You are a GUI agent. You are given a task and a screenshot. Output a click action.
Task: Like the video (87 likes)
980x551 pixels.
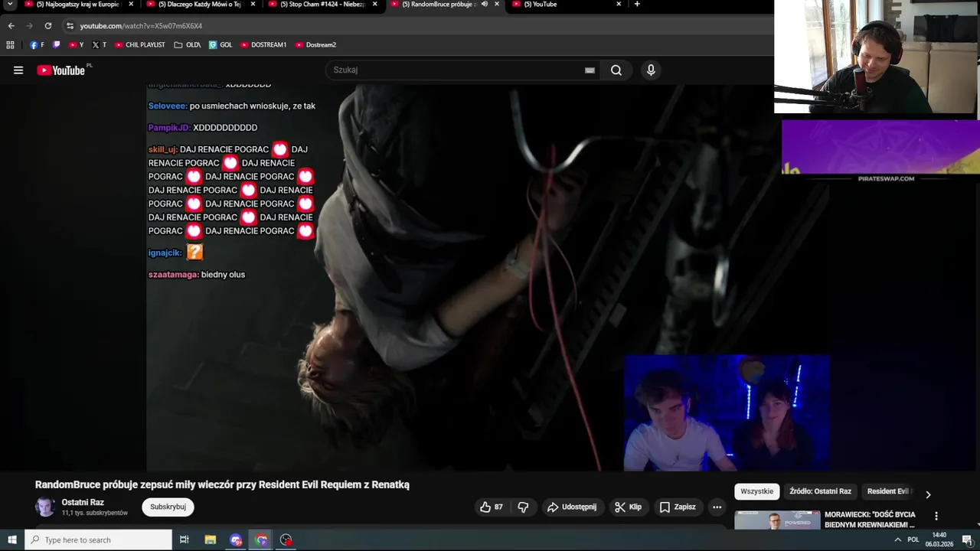[x=492, y=507]
